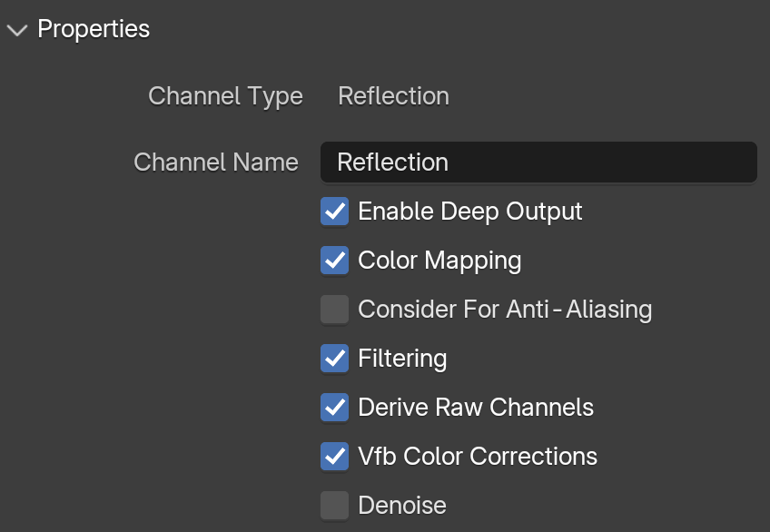770x532 pixels.
Task: Click the Enable Deep Output label text
Action: point(470,212)
